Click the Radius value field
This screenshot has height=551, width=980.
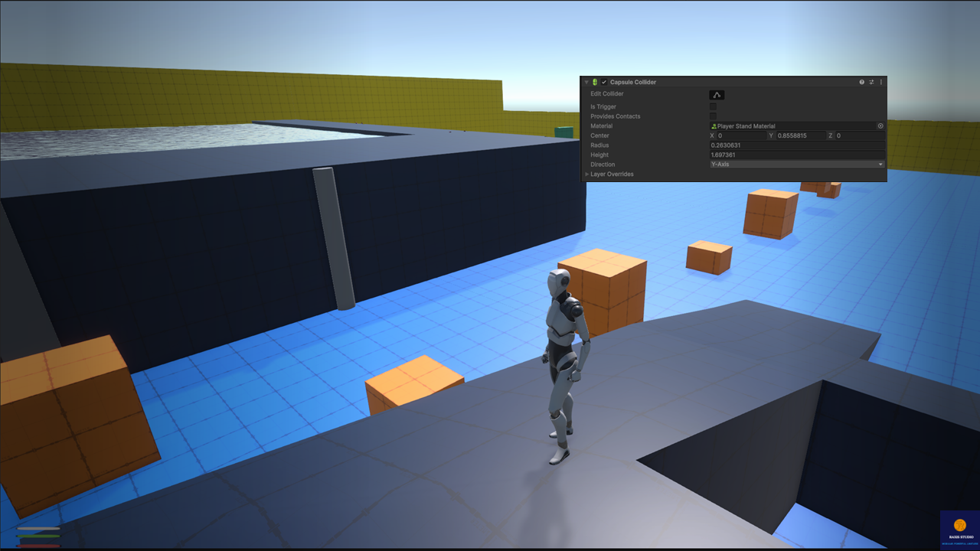[x=796, y=145]
